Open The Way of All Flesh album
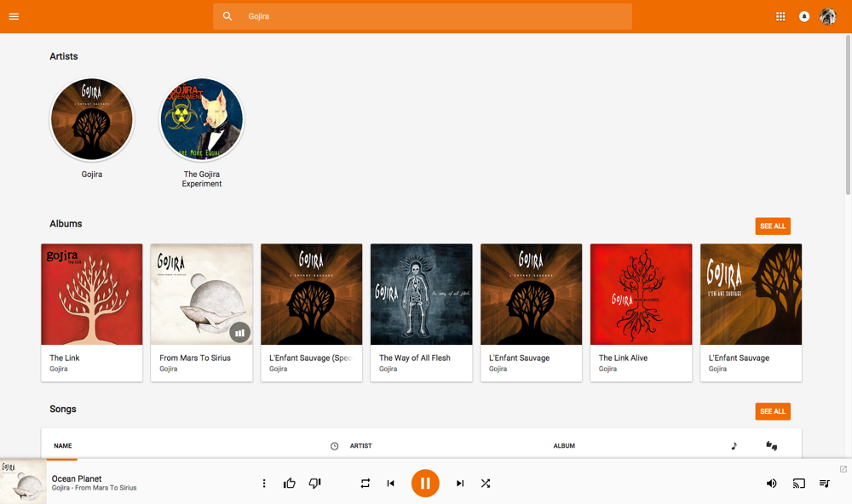Image resolution: width=852 pixels, height=504 pixels. tap(421, 295)
